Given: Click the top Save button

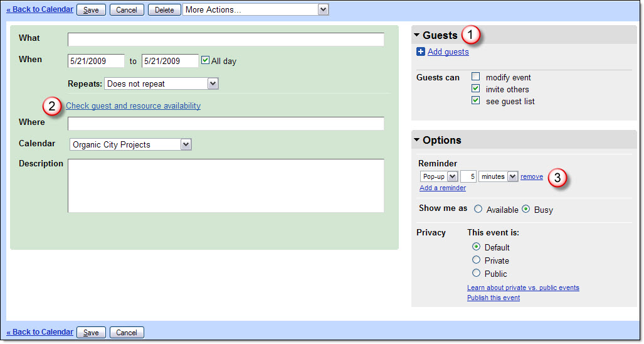Looking at the screenshot, I should (91, 10).
